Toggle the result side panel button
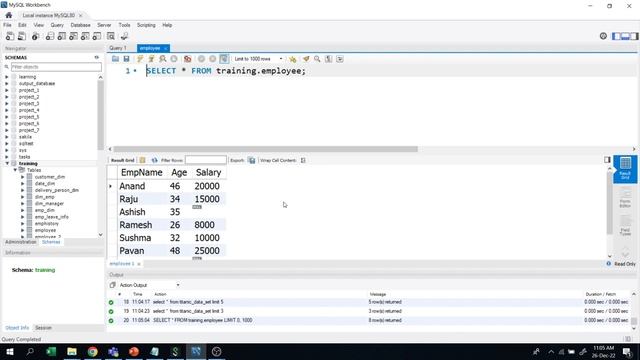Image resolution: width=640 pixels, height=360 pixels. point(607,160)
